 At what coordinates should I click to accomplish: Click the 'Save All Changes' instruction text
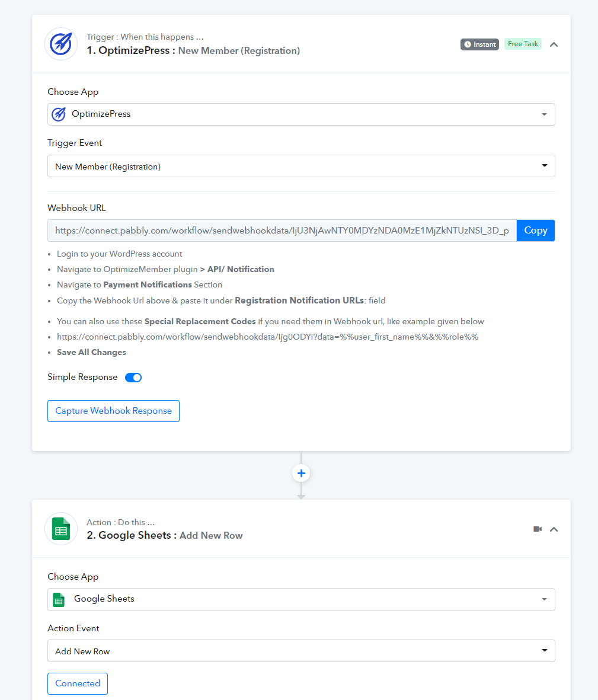pyautogui.click(x=91, y=352)
